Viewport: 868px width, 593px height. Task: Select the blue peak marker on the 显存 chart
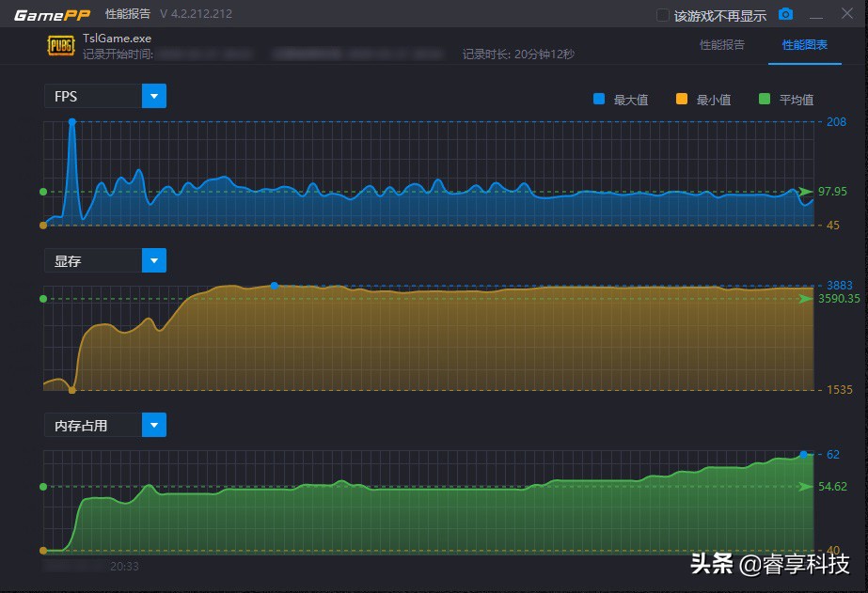pyautogui.click(x=274, y=286)
